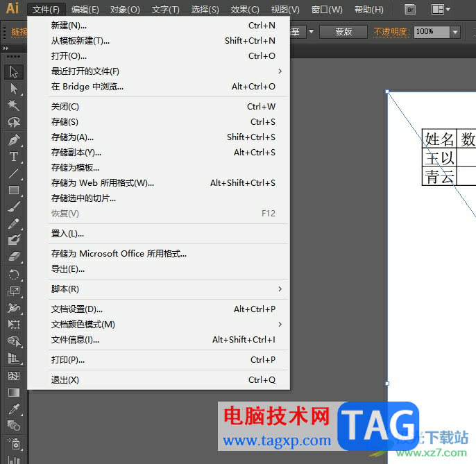
Task: Select the Direct Selection tool
Action: pos(14,89)
